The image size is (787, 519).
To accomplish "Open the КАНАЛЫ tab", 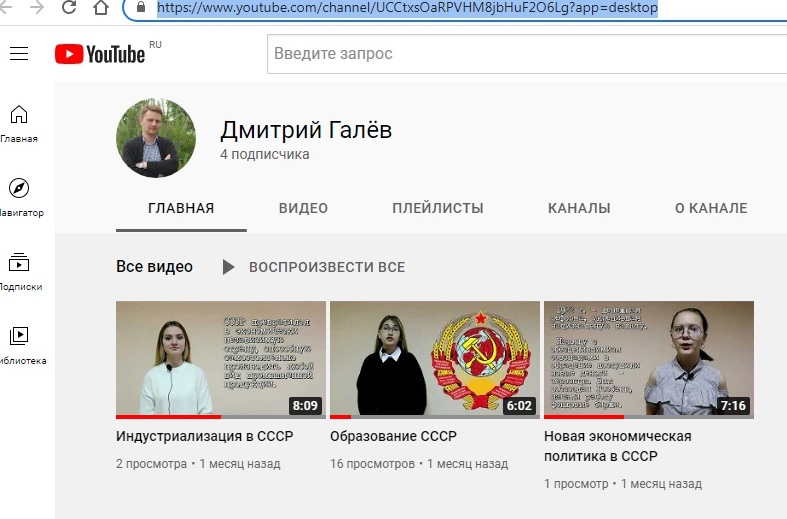I will pyautogui.click(x=579, y=208).
